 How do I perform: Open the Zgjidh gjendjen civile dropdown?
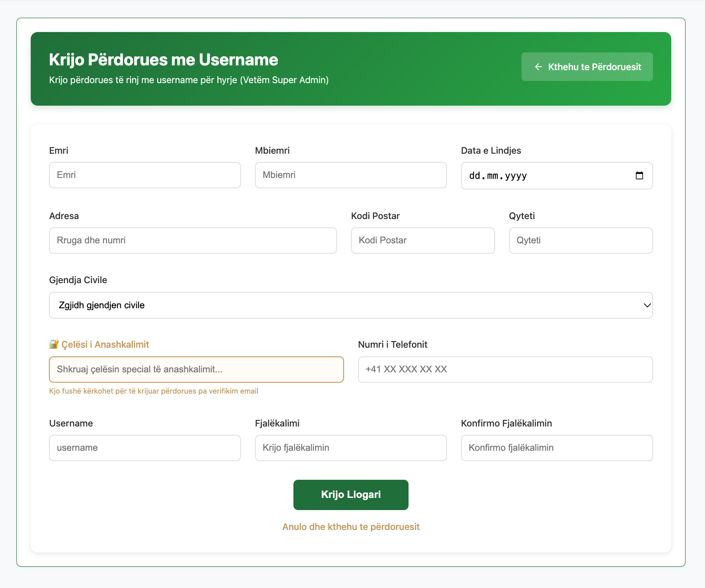[351, 305]
